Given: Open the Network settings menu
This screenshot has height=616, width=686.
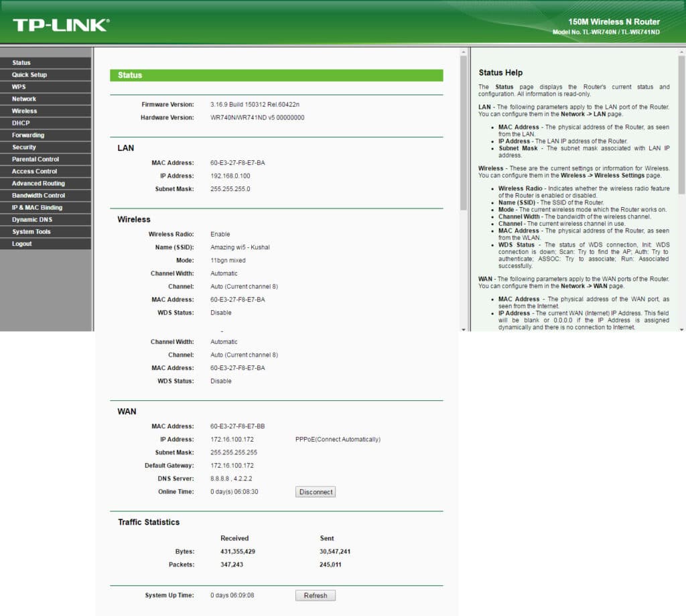Looking at the screenshot, I should [x=46, y=99].
